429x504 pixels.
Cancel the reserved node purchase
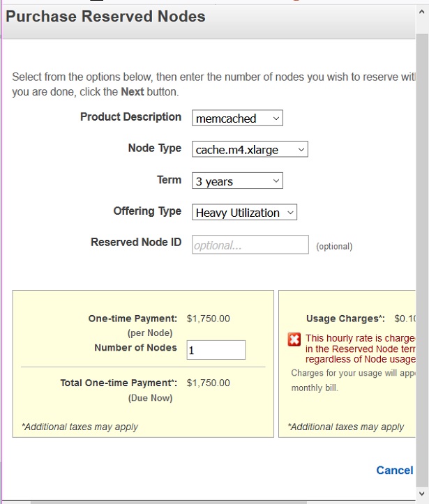(x=394, y=470)
